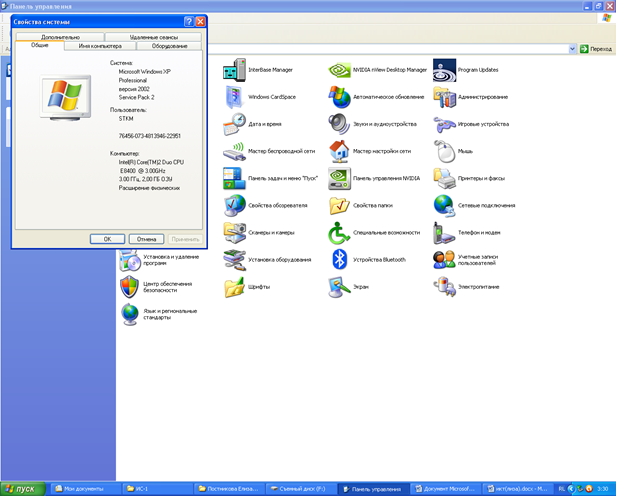Open the Мышь applet
Image resolution: width=617 pixels, height=497 pixels.
(445, 151)
